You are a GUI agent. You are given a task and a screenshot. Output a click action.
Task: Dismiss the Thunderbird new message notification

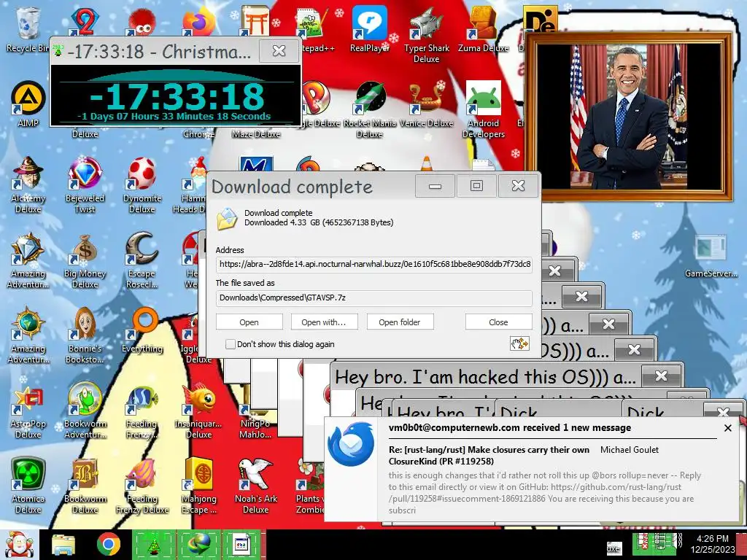point(727,428)
